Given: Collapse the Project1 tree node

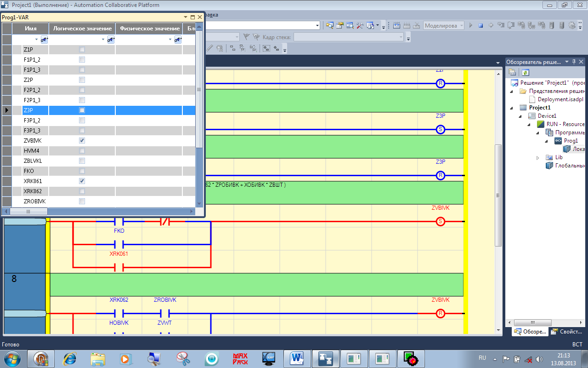Looking at the screenshot, I should (x=512, y=108).
